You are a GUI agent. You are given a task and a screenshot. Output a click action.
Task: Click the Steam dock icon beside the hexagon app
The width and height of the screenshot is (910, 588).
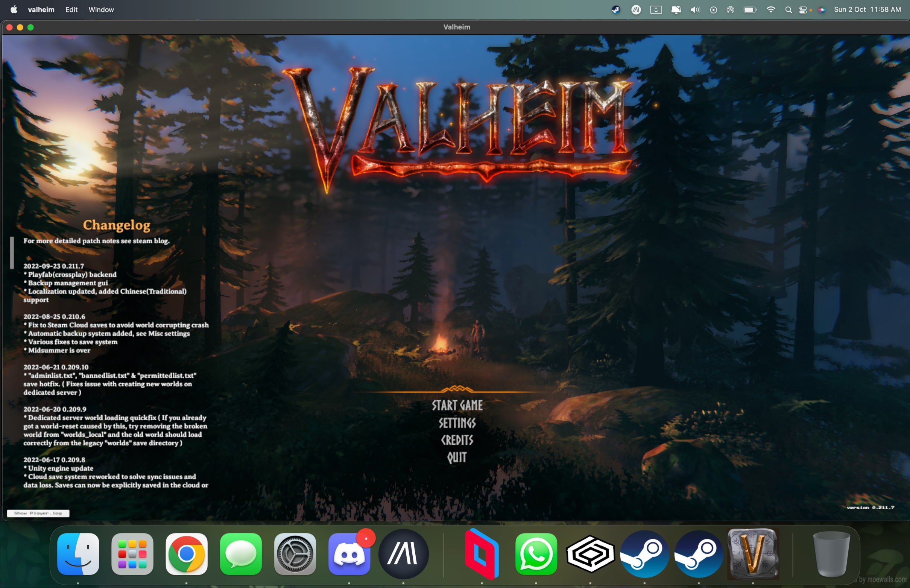click(x=644, y=554)
